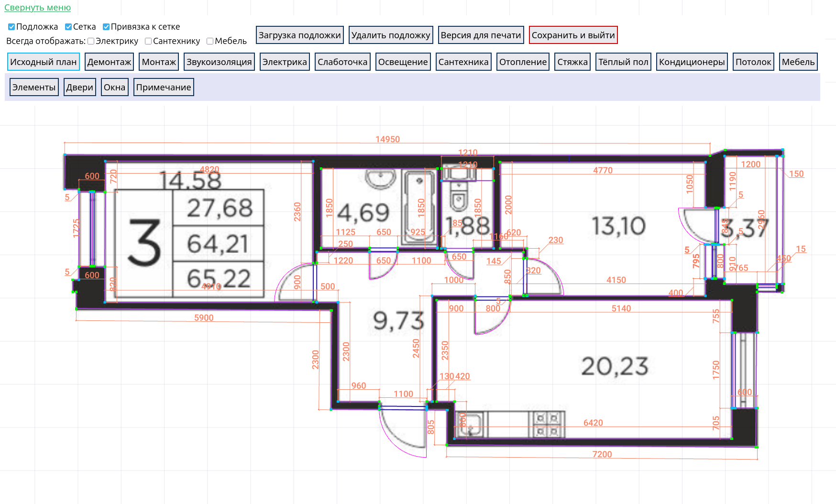The width and height of the screenshot is (836, 504).
Task: Select the 13,10 room area label
Action: 619,226
